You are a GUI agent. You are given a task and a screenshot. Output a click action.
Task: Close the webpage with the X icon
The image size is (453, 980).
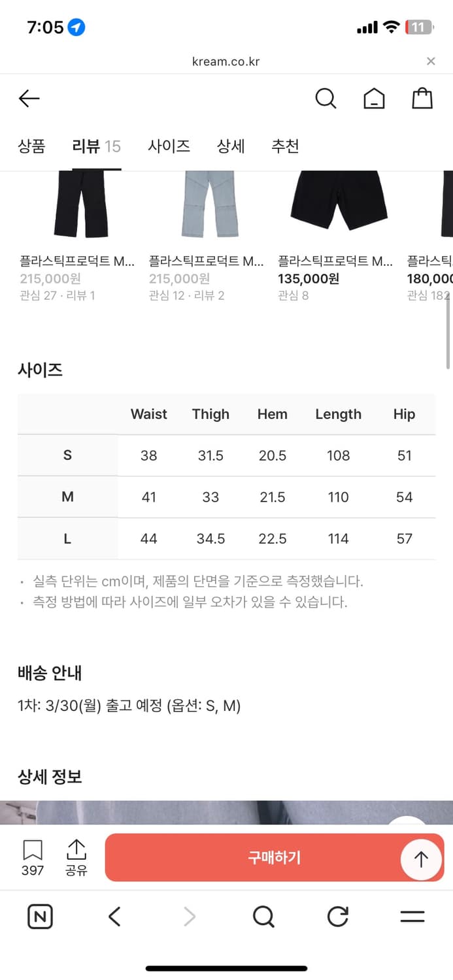click(x=431, y=61)
